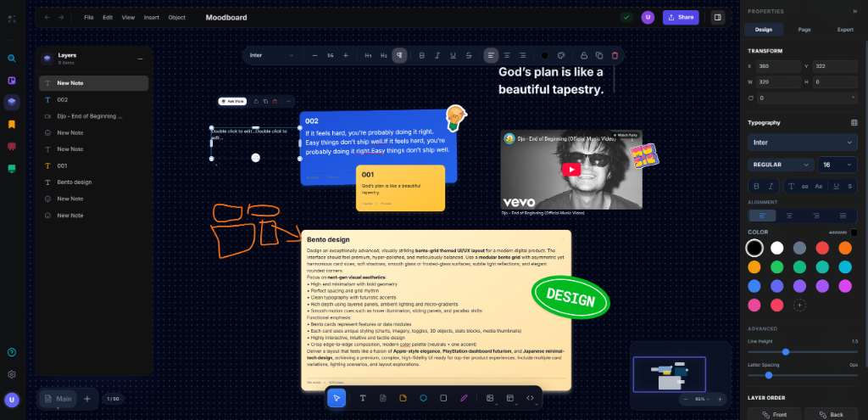Pick the red color swatch

click(x=822, y=248)
